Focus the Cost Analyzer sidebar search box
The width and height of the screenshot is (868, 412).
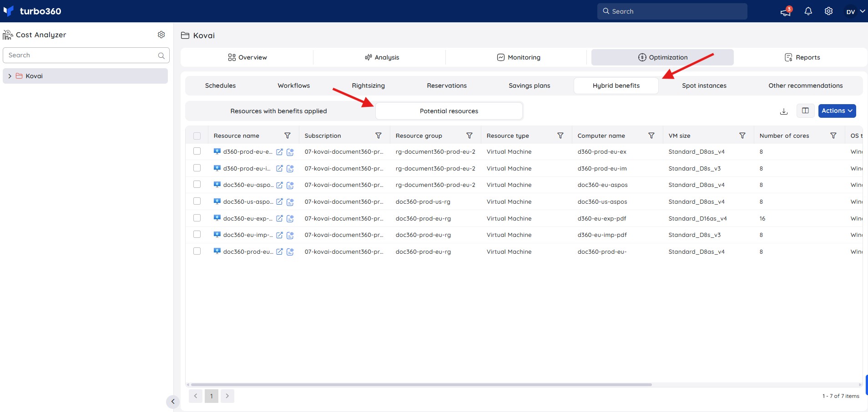(86, 55)
